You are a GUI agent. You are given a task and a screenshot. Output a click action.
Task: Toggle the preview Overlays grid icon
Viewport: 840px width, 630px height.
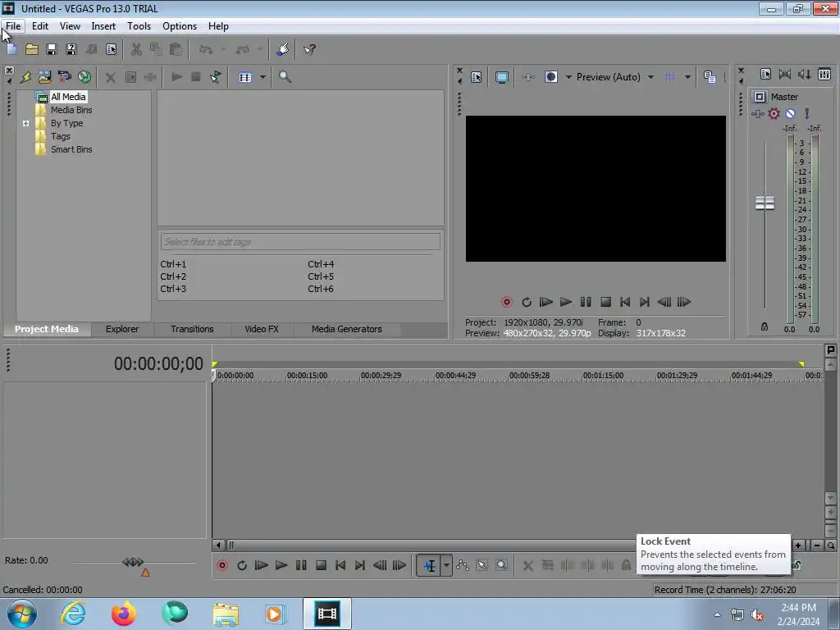click(x=670, y=77)
